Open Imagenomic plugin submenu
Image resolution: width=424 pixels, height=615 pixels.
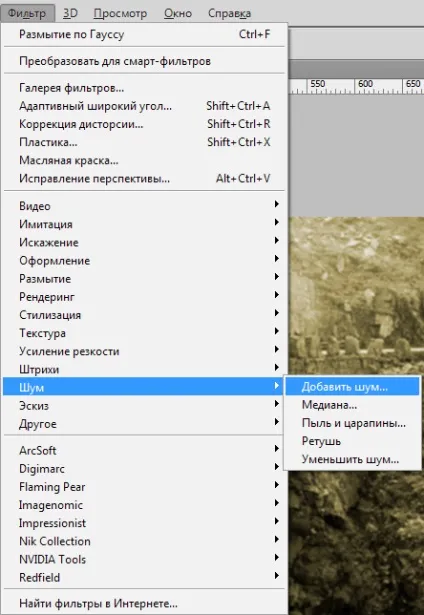coord(145,505)
